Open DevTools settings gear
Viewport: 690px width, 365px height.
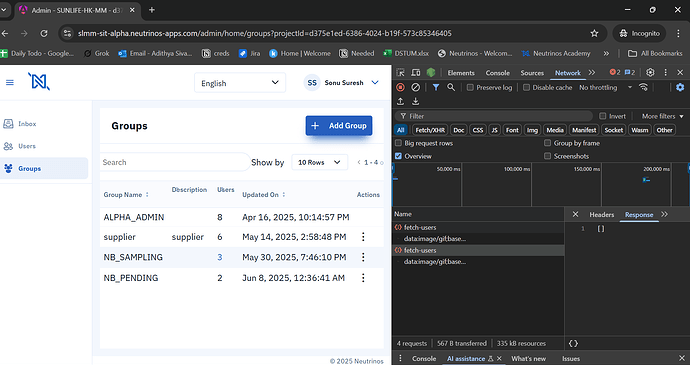(x=650, y=73)
